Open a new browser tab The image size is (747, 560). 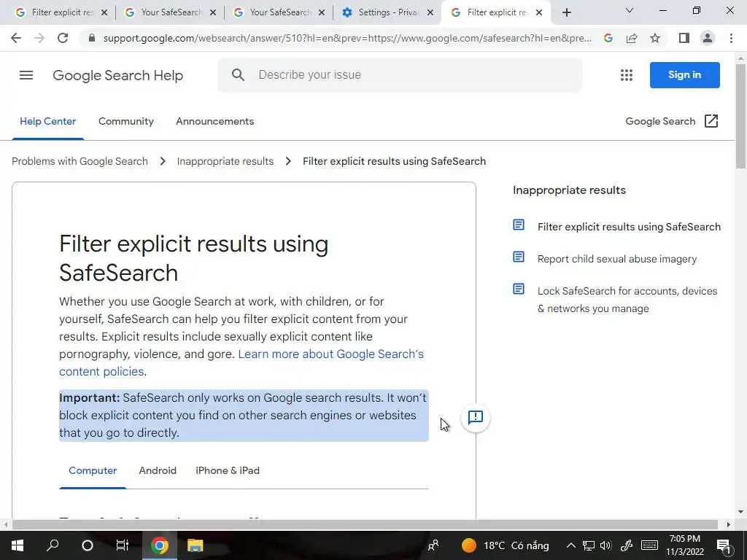pos(566,13)
